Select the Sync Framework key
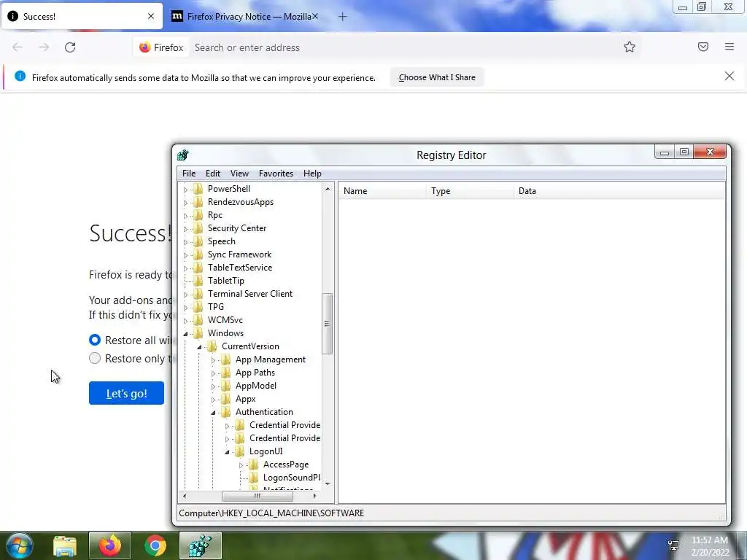This screenshot has width=747, height=560. [x=239, y=254]
